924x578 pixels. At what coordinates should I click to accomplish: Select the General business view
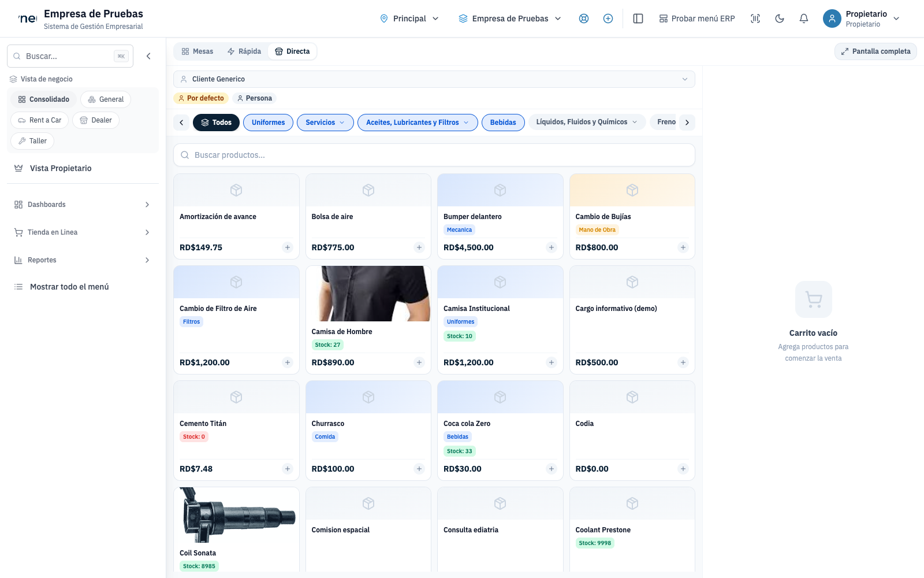tap(106, 99)
